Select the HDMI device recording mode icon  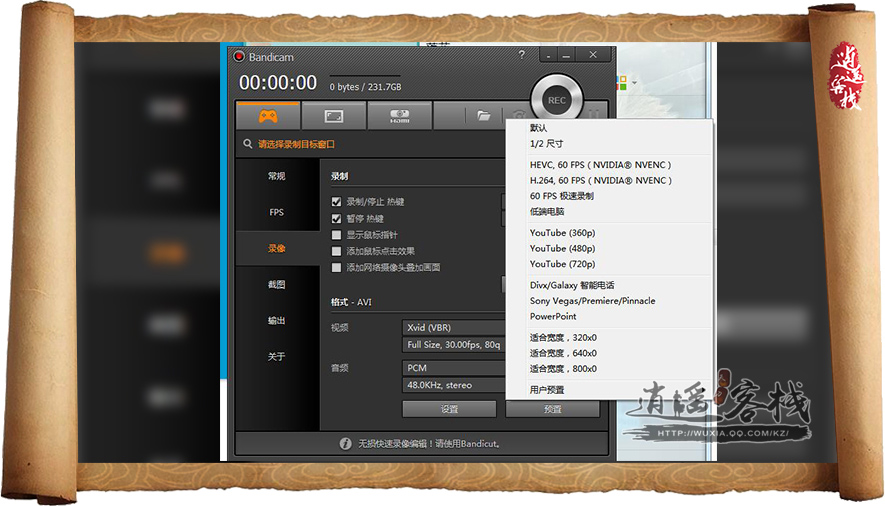click(x=399, y=116)
